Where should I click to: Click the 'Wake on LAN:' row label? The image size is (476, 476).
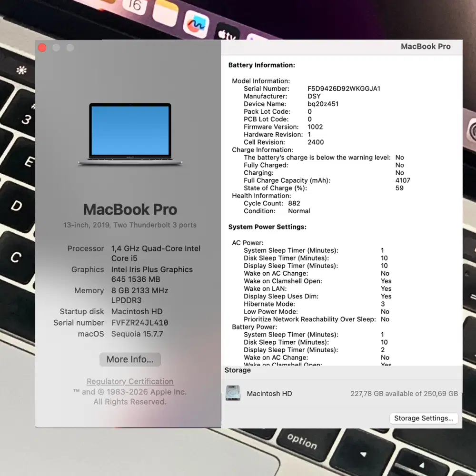tap(265, 289)
